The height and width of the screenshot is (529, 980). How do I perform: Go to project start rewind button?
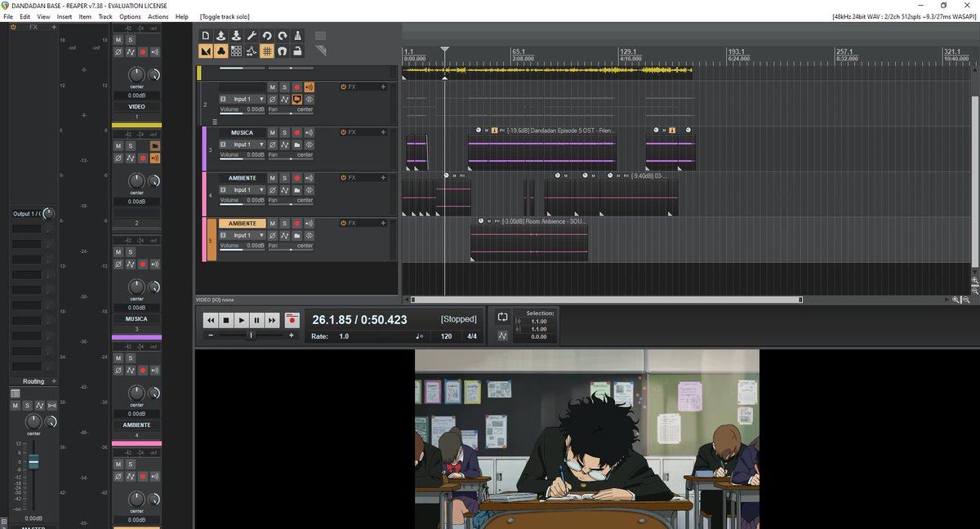(x=212, y=320)
